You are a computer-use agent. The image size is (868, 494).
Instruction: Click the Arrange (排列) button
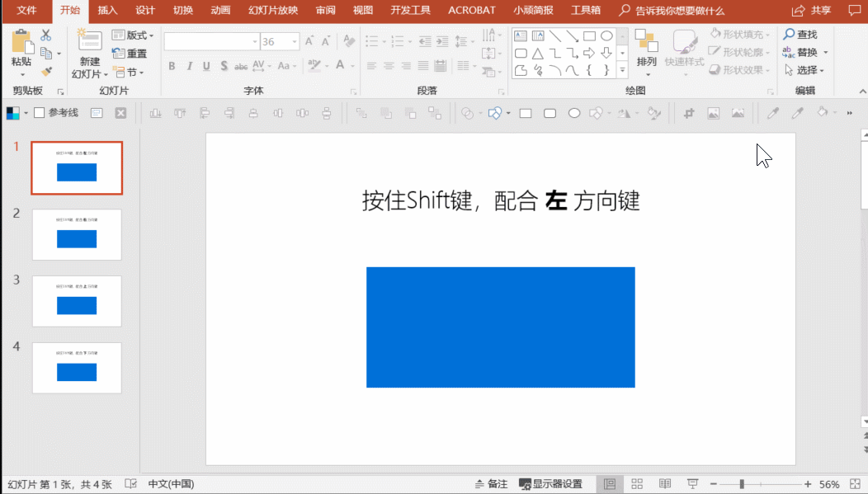point(647,53)
